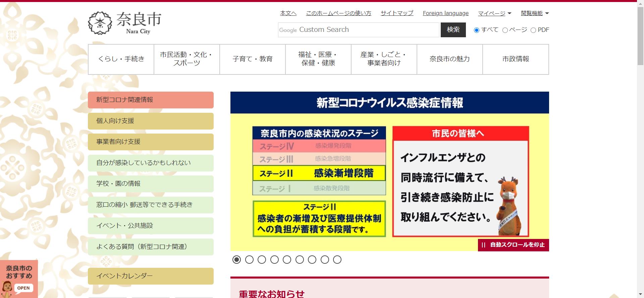Expand the マイページ dropdown
644x298 pixels.
point(494,13)
